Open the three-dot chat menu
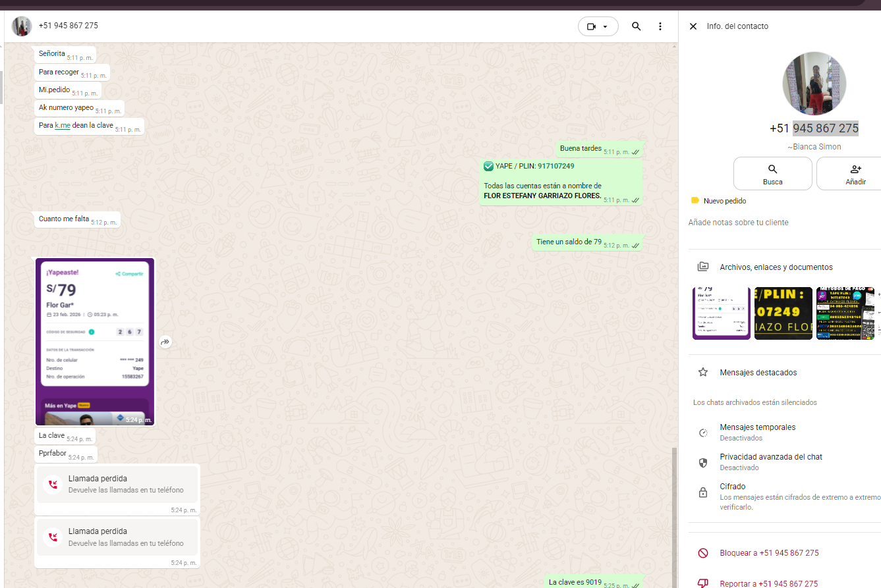881x588 pixels. [660, 26]
